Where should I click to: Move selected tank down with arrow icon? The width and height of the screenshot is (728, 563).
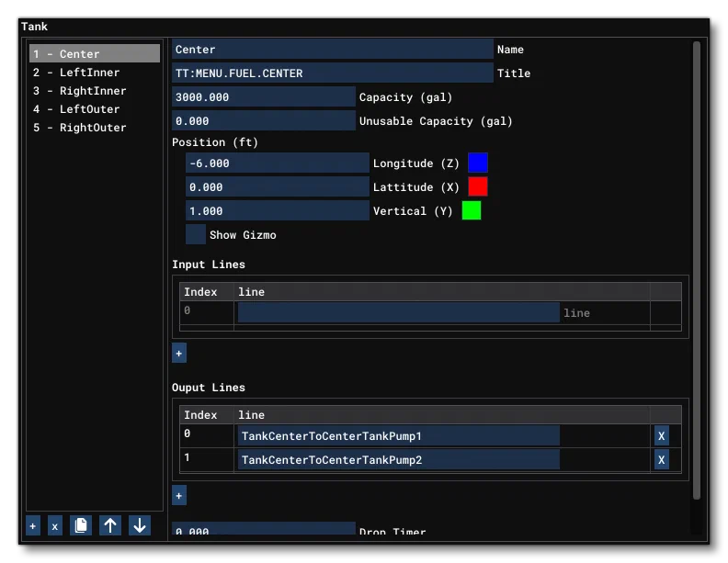(x=140, y=526)
